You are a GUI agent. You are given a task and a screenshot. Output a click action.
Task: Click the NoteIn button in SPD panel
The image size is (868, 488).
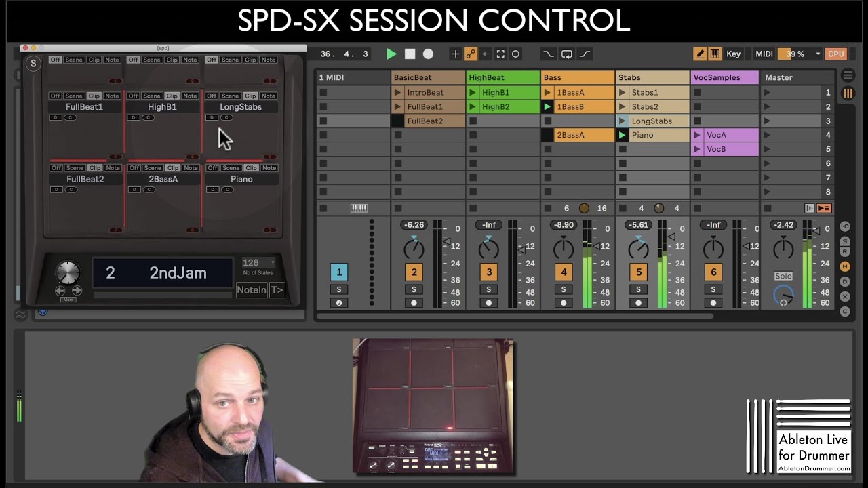pos(252,290)
